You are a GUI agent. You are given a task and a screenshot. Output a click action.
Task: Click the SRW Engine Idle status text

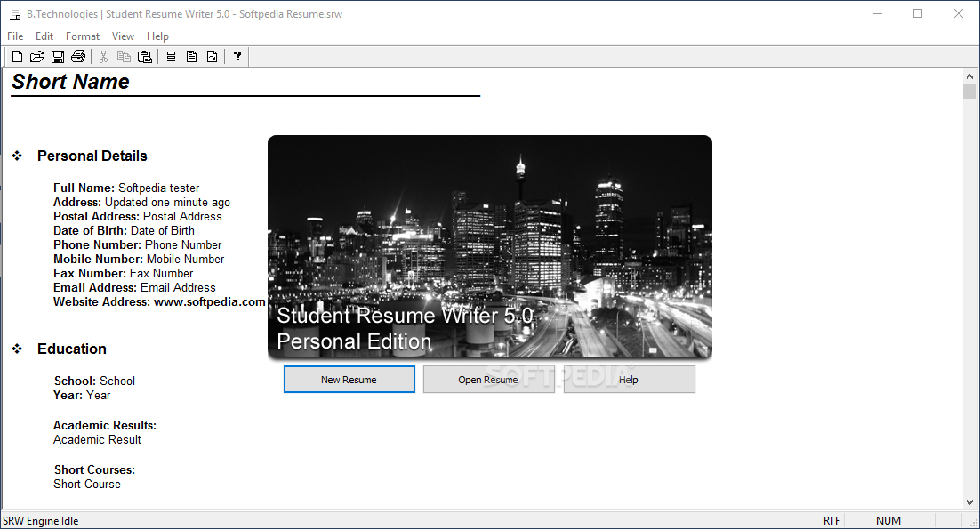click(x=41, y=520)
